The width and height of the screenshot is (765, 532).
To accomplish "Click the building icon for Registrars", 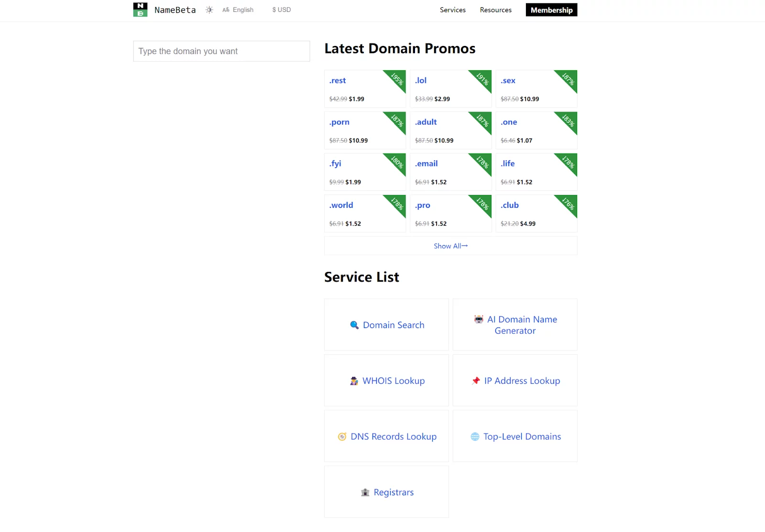I will point(365,492).
